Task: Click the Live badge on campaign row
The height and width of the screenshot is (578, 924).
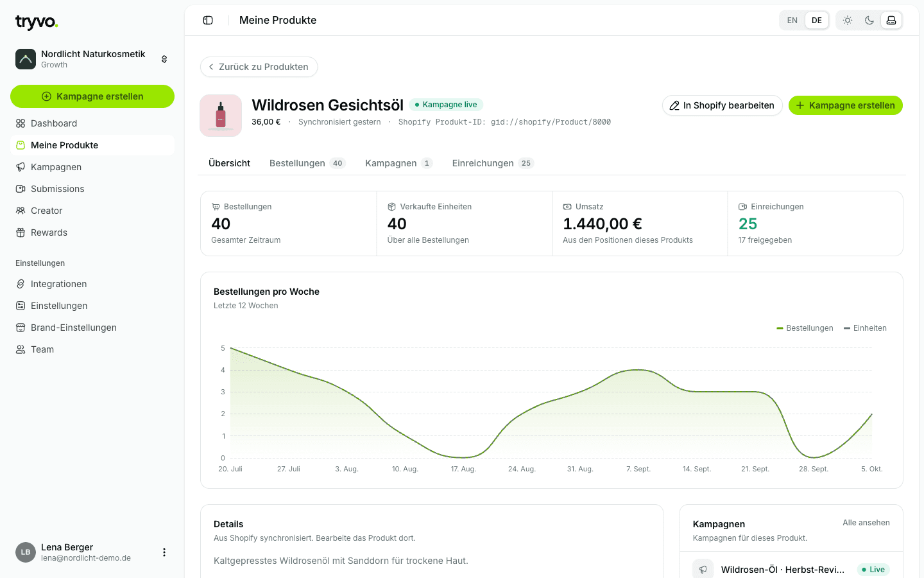Action: point(873,570)
